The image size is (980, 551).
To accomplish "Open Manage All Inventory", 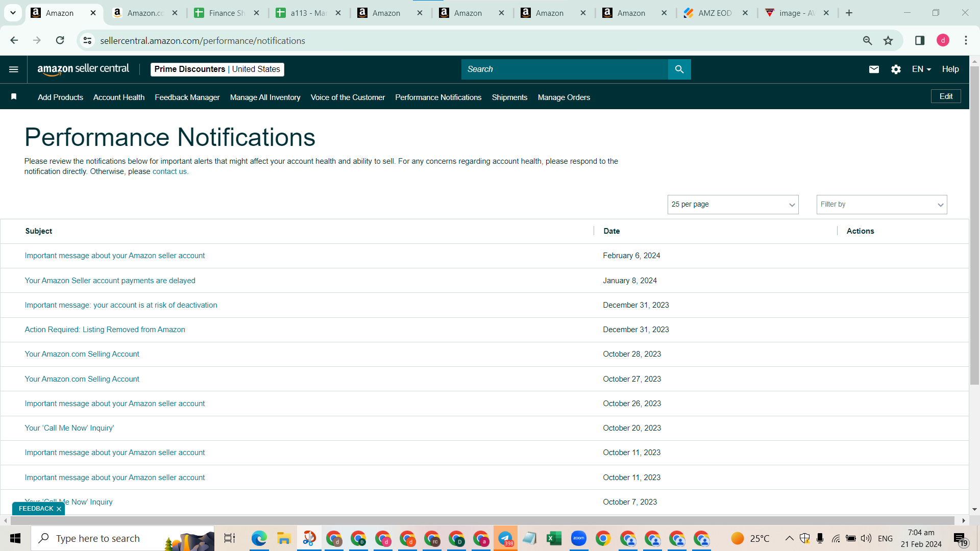I will click(x=265, y=97).
